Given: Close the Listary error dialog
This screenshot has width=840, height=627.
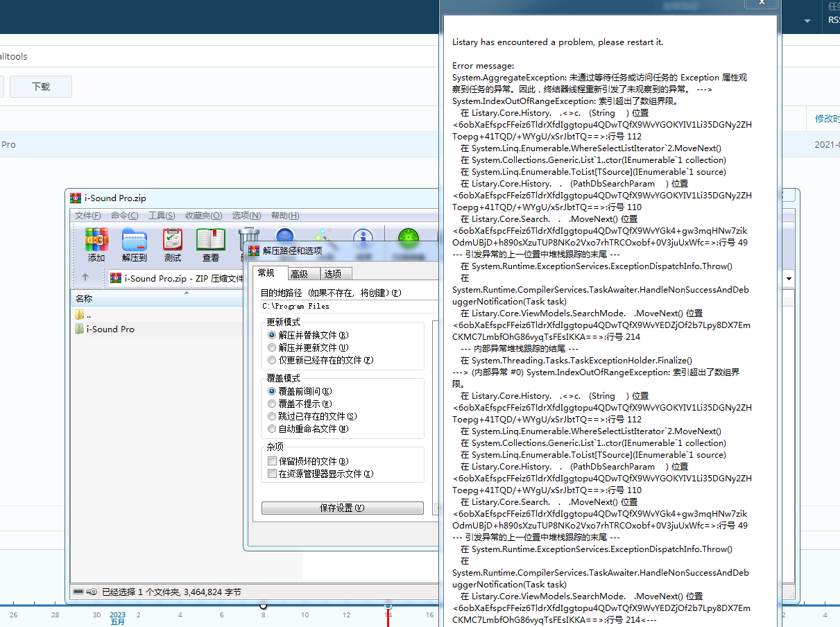Looking at the screenshot, I should [x=762, y=3].
